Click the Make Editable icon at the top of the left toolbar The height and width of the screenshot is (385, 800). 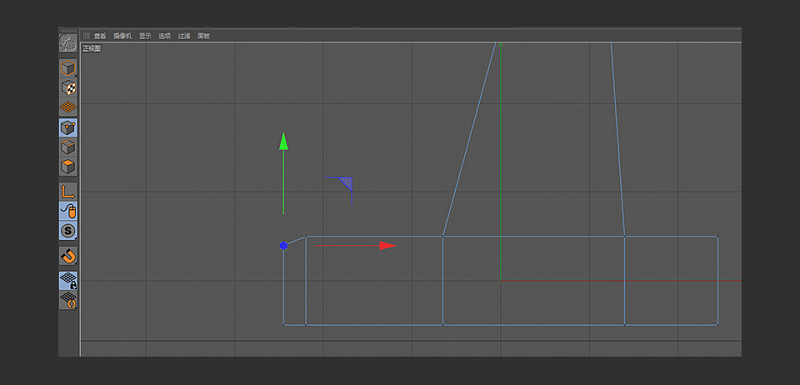68,43
